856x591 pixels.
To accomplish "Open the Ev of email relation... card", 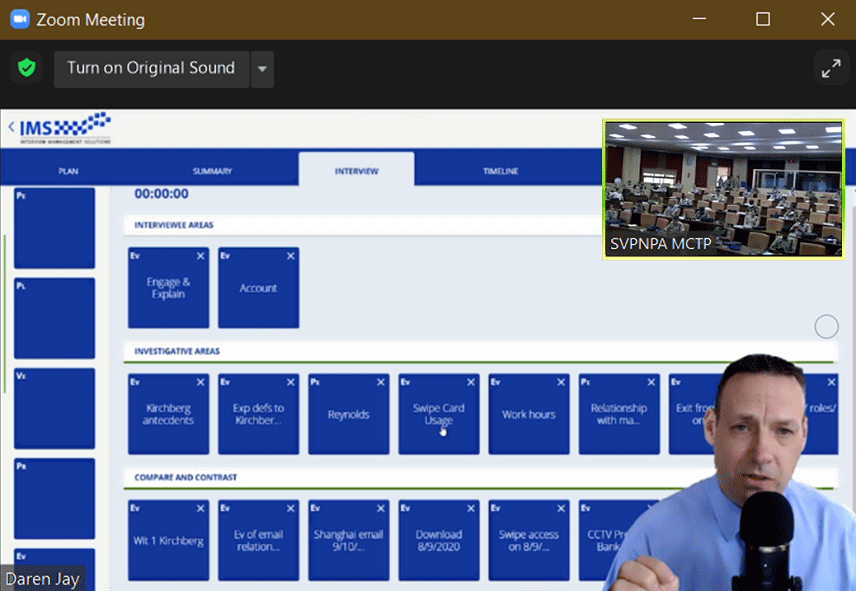I will (258, 540).
